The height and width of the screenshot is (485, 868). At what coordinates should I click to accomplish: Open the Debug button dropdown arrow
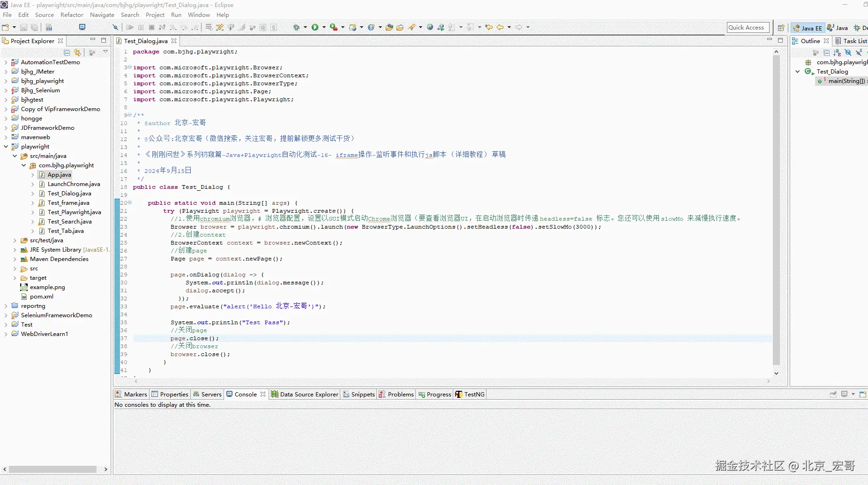coord(305,27)
